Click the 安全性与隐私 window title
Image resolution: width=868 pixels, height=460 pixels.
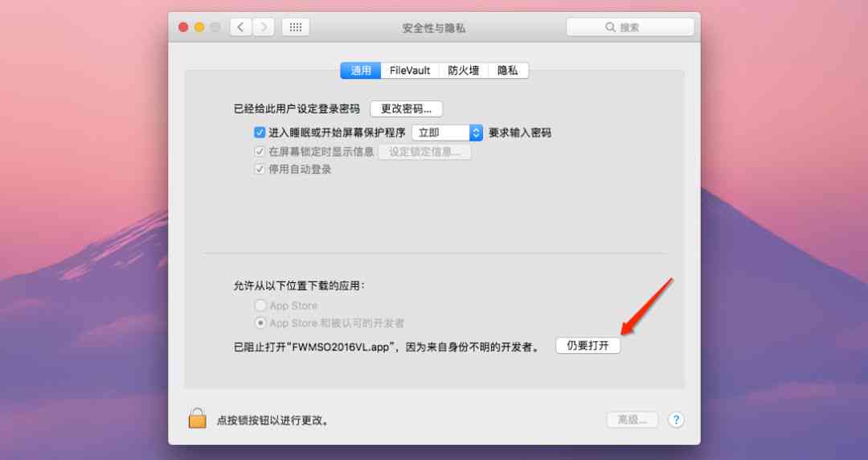(434, 27)
